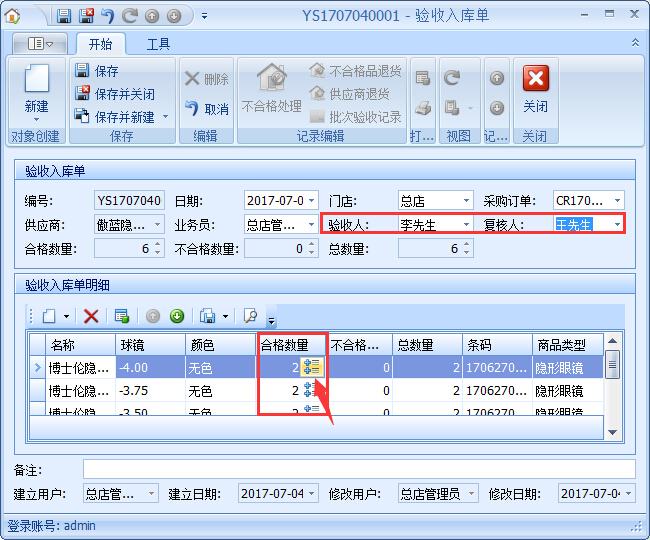
Task: Click the printer icon in the ribbon
Action: (x=423, y=108)
